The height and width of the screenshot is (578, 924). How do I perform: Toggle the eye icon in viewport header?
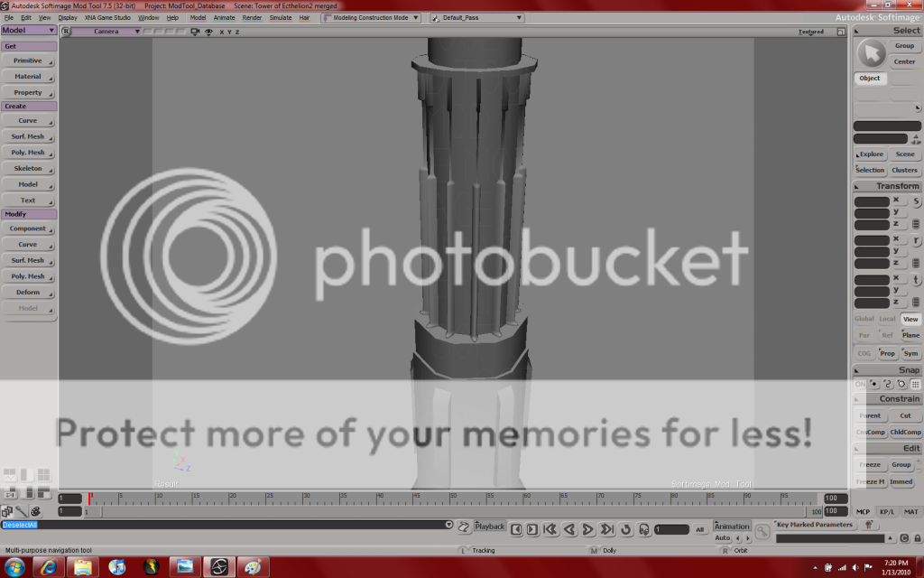coord(208,32)
